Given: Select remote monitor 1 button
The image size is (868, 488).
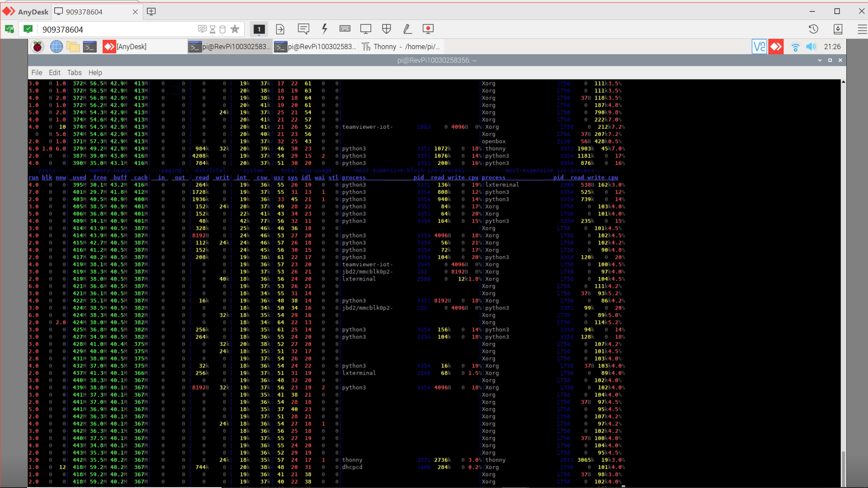Looking at the screenshot, I should [259, 29].
